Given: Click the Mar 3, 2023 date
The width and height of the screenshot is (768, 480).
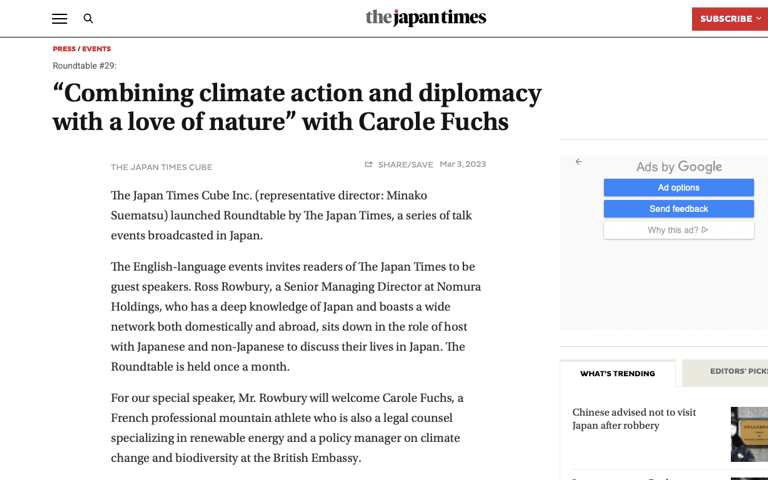Looking at the screenshot, I should [x=462, y=164].
